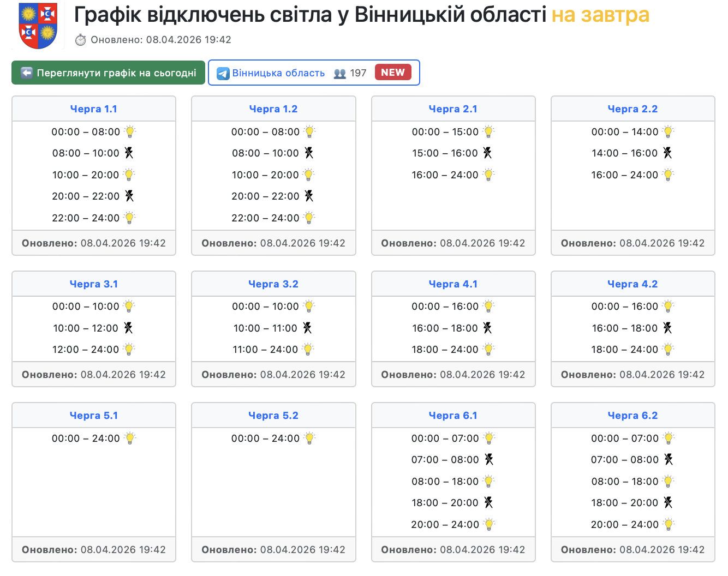Open the Черга 4.1 queue heading
This screenshot has width=728, height=576.
point(453,284)
